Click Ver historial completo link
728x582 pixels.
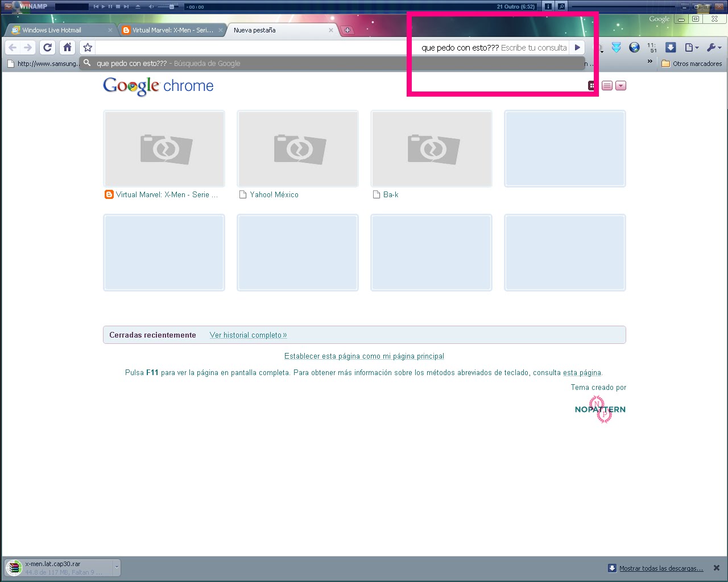click(x=248, y=335)
